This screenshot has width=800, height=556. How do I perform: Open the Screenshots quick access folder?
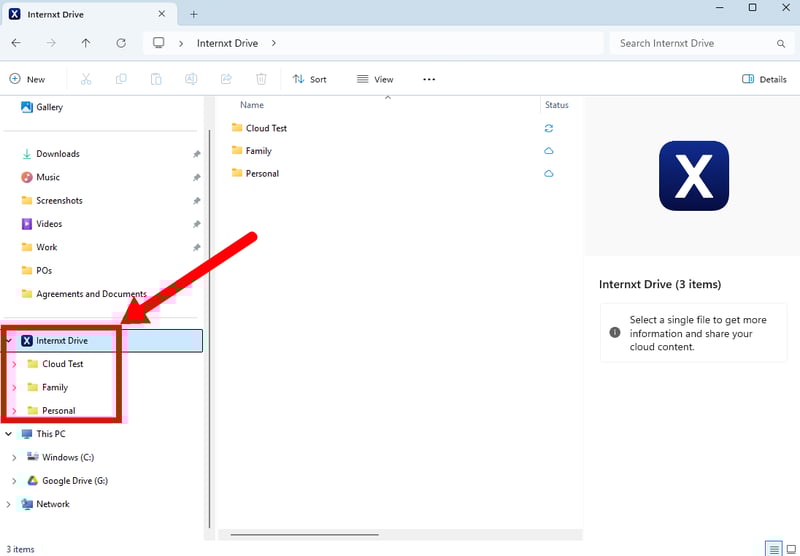[52, 200]
